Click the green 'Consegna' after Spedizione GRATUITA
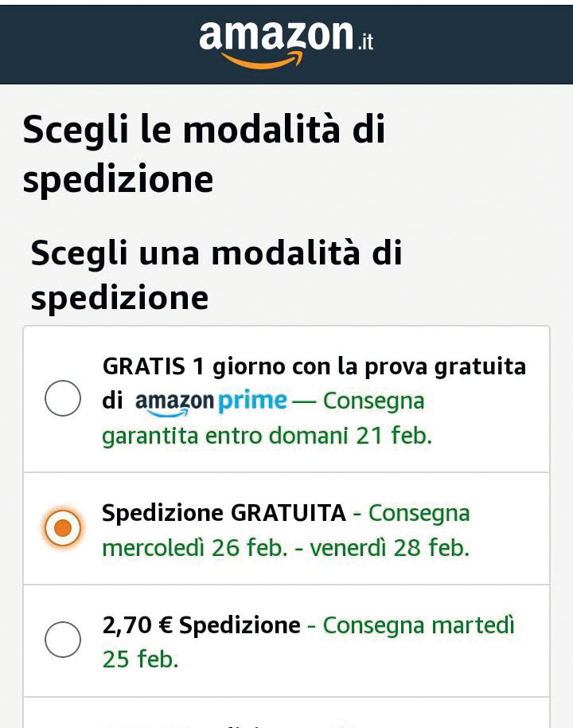573x728 pixels. click(419, 514)
